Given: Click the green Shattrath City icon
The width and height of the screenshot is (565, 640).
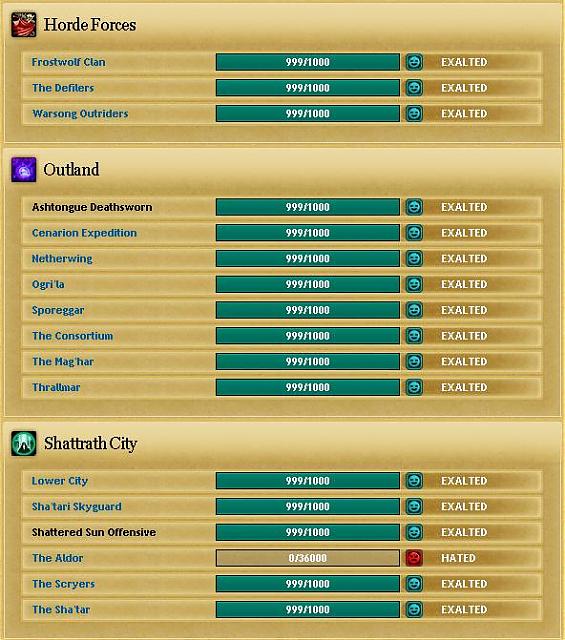Looking at the screenshot, I should coord(24,443).
